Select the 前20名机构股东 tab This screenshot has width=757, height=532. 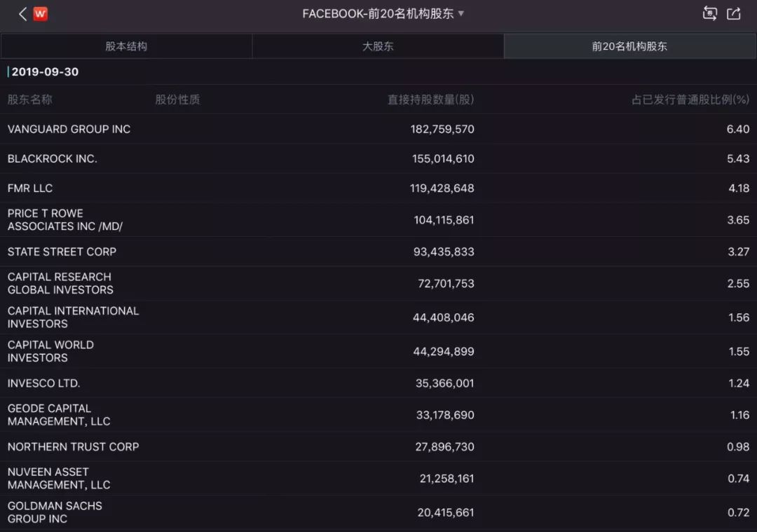(629, 46)
